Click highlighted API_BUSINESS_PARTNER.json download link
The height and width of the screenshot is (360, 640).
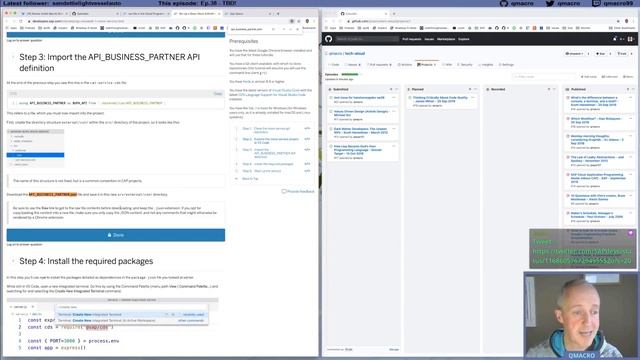tap(53, 194)
